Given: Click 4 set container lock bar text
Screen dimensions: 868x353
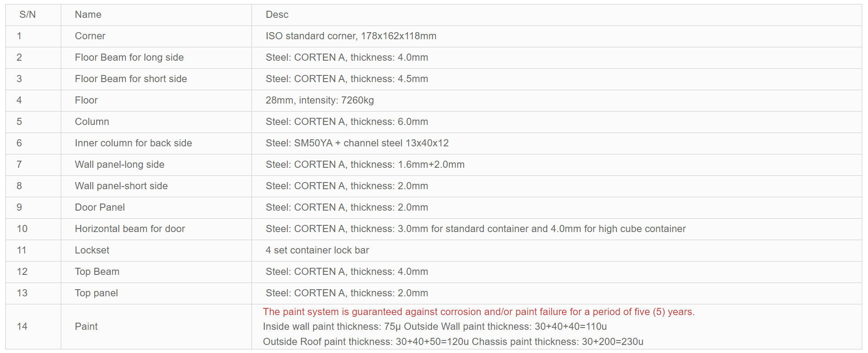Looking at the screenshot, I should tap(317, 250).
